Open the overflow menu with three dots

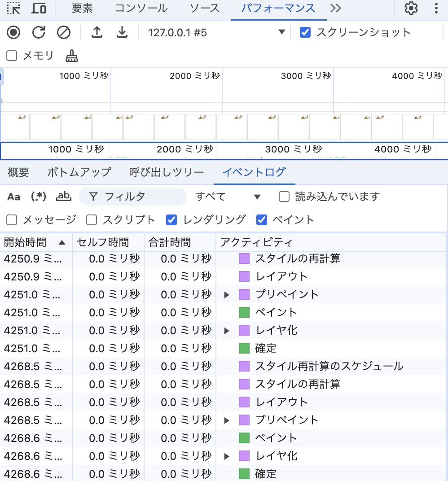436,8
